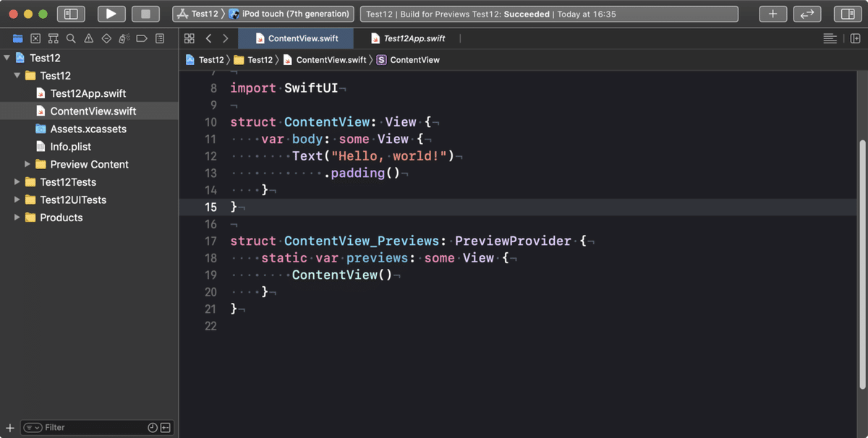Click ContentView struct in jump bar
This screenshot has height=438, width=868.
pos(408,60)
